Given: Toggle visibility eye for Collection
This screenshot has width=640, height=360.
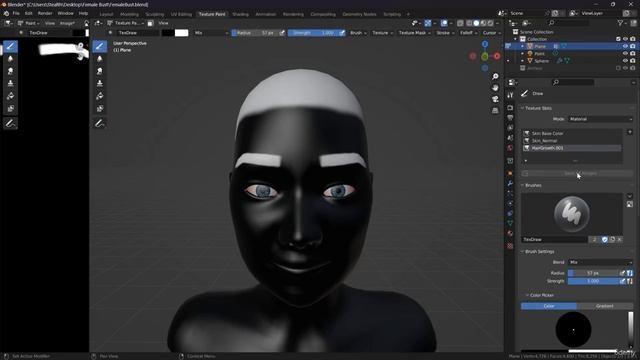Looking at the screenshot, I should click(625, 39).
